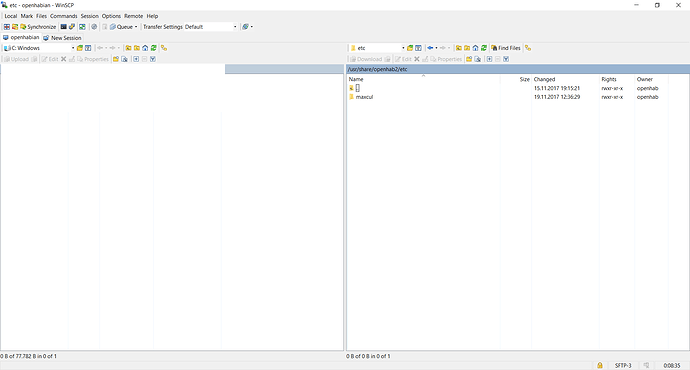Go to remote root directory icon
Screen dimensions: 690x370
(467, 48)
